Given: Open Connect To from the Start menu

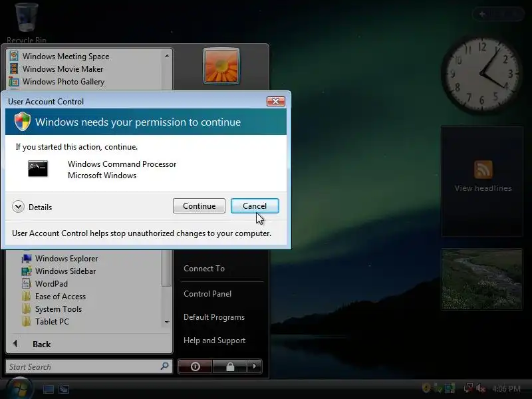Looking at the screenshot, I should click(x=204, y=269).
